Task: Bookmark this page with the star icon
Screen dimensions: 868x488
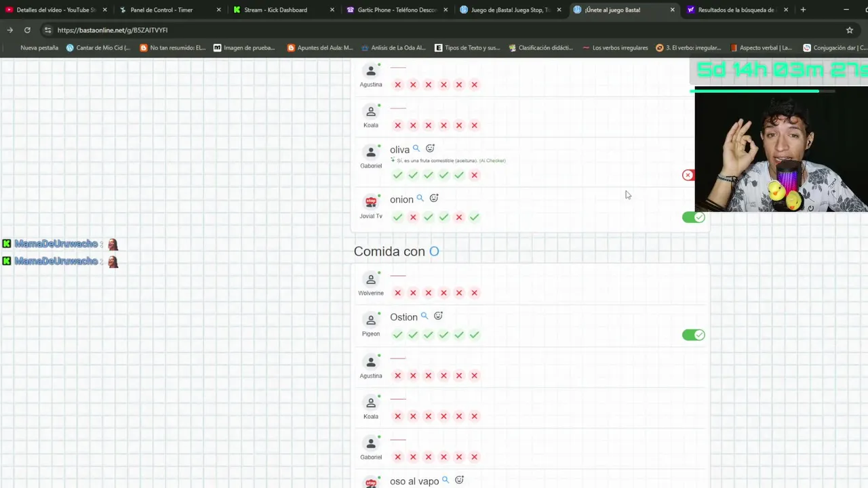Action: coord(850,30)
